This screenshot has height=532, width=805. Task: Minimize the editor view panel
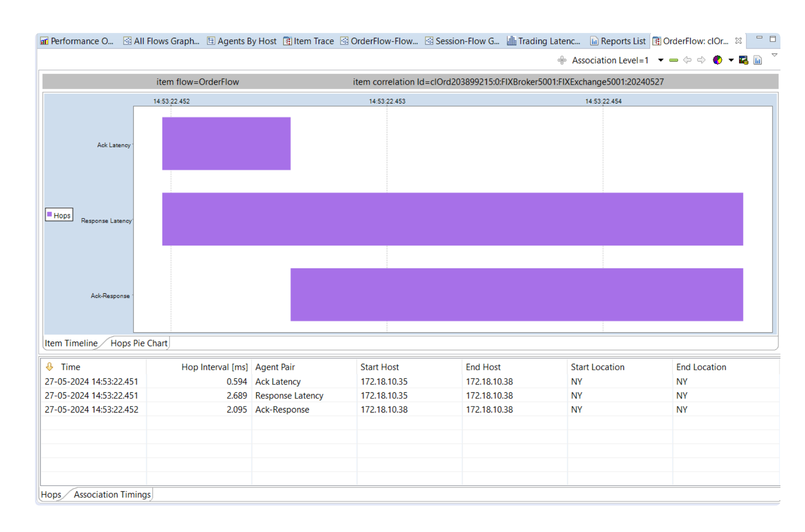pyautogui.click(x=759, y=37)
